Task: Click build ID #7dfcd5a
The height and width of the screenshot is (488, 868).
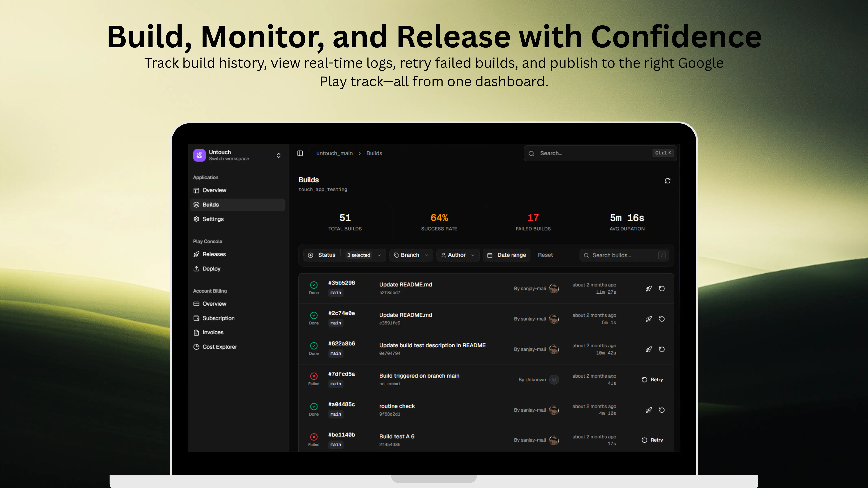Action: (342, 374)
